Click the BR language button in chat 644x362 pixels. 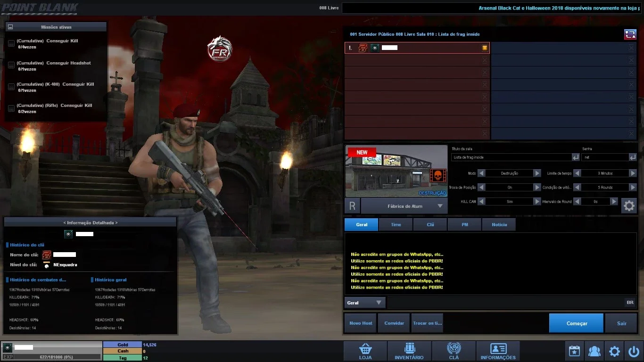click(630, 303)
